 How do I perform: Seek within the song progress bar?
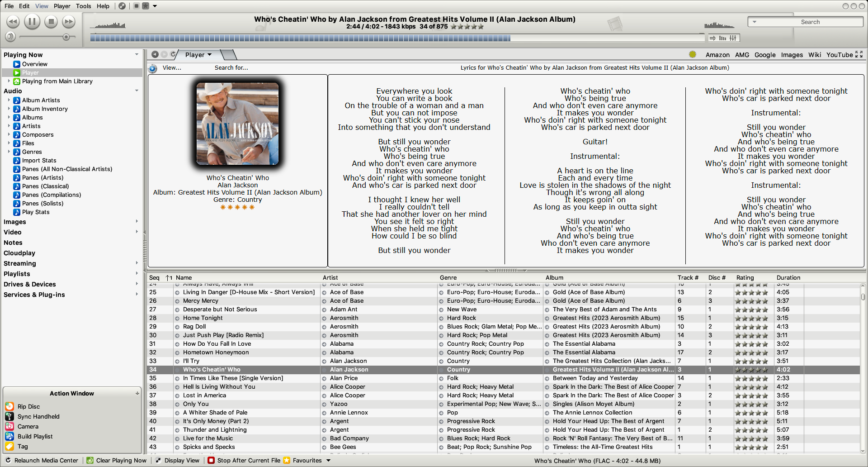[x=397, y=38]
